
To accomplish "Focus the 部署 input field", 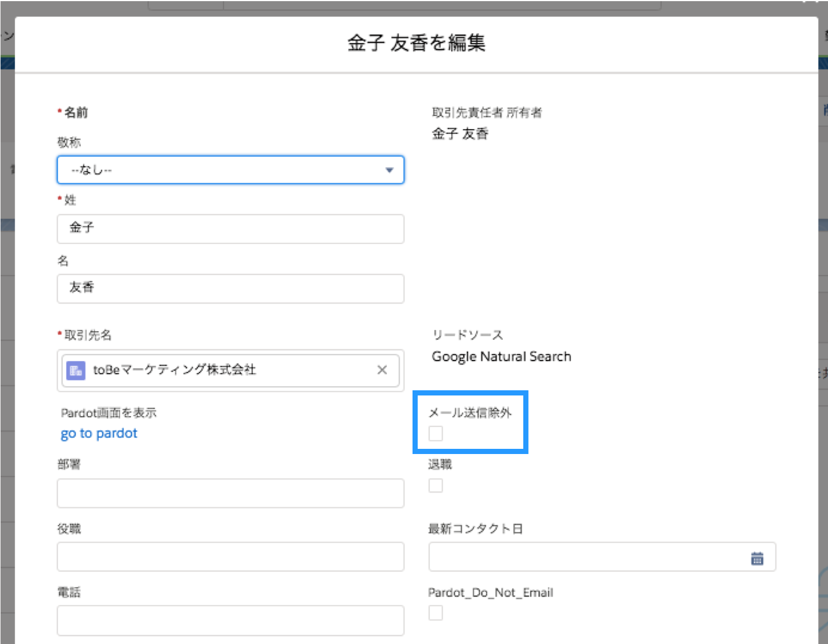I will click(x=231, y=493).
